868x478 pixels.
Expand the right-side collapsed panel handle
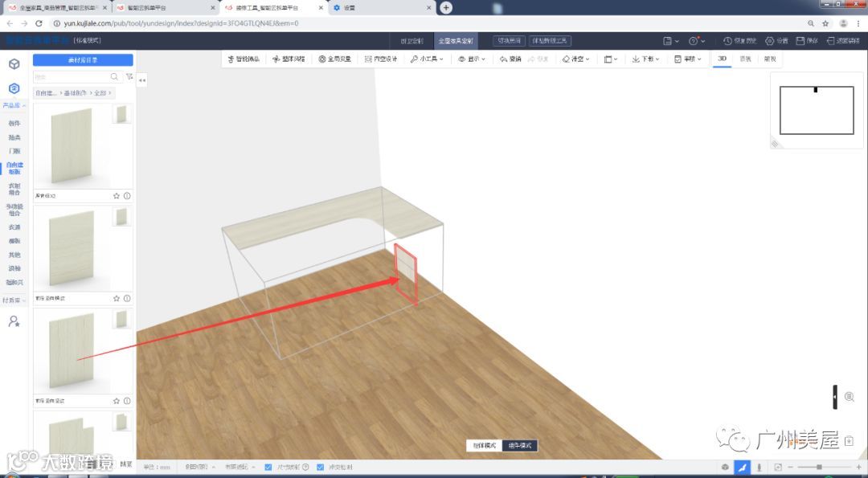[x=835, y=397]
